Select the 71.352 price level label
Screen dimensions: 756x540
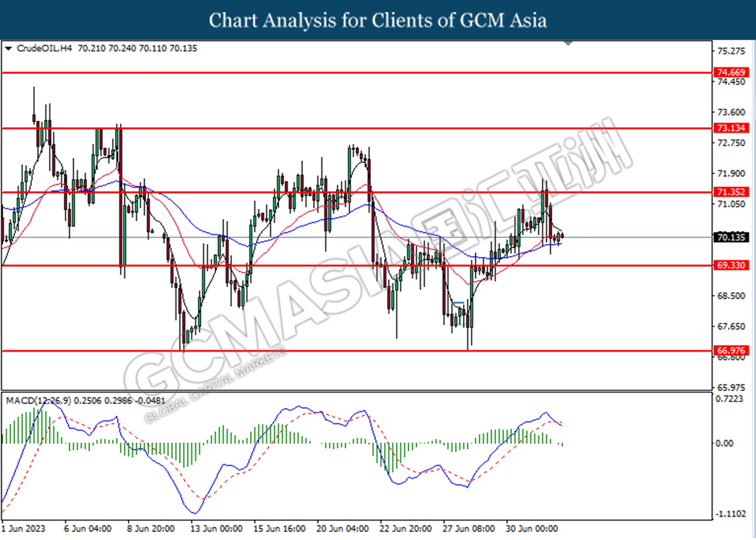coord(731,192)
